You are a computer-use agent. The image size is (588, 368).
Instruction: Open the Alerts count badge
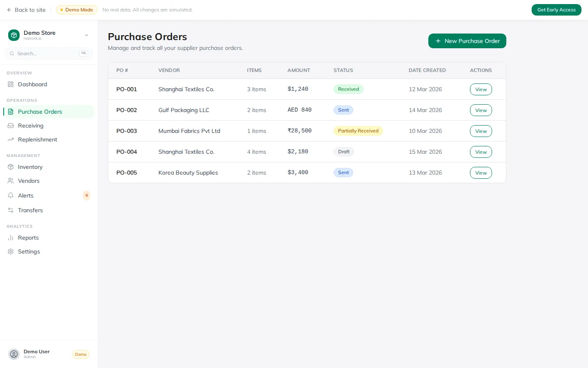click(x=87, y=195)
